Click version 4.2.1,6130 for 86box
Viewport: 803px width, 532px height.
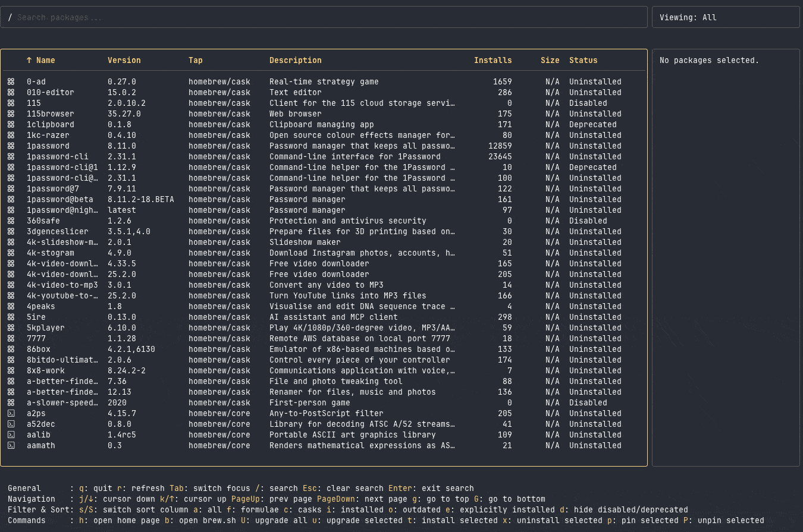[131, 349]
